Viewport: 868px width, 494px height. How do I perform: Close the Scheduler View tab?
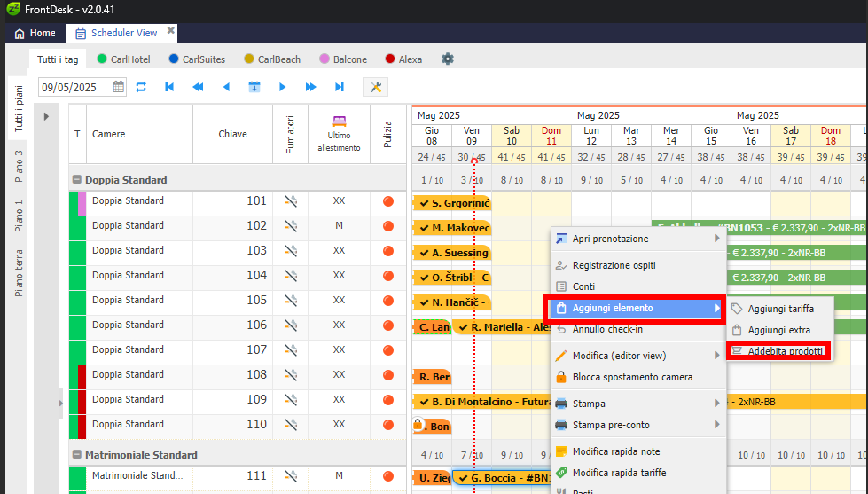pos(171,30)
